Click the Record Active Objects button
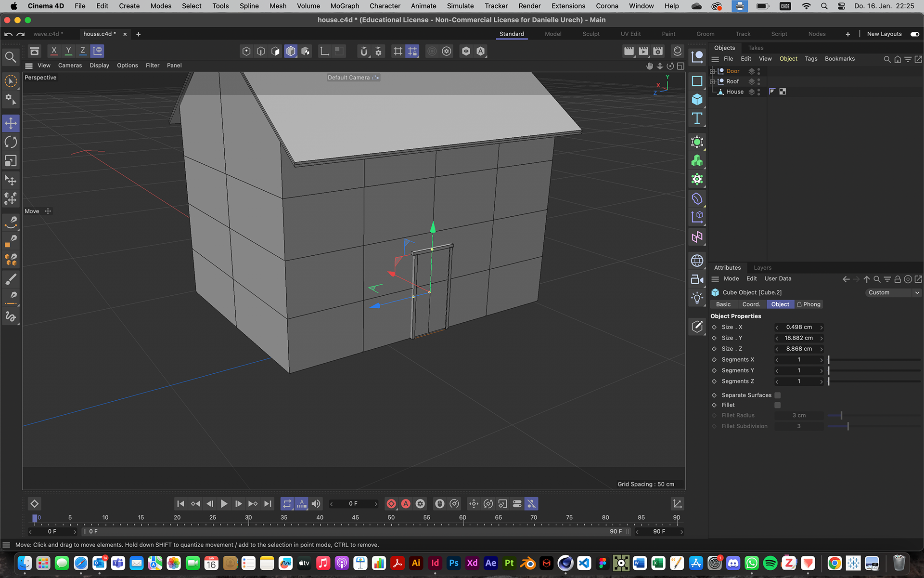The height and width of the screenshot is (578, 924). coord(391,504)
